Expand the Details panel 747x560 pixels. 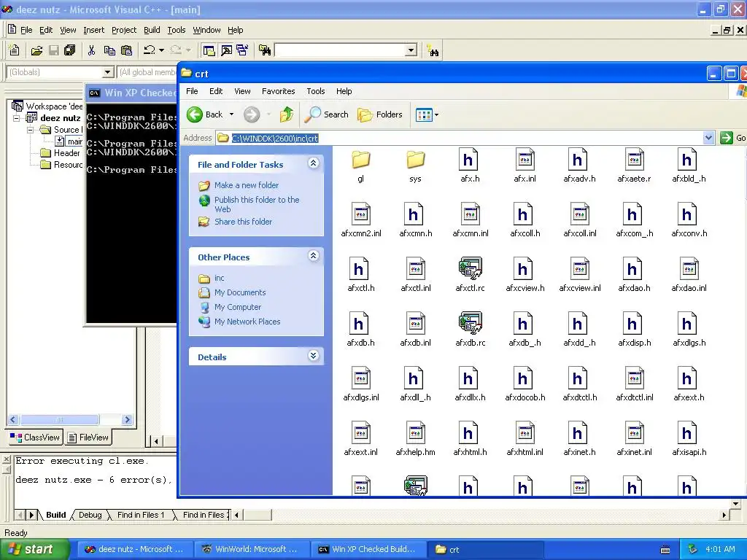coord(313,356)
